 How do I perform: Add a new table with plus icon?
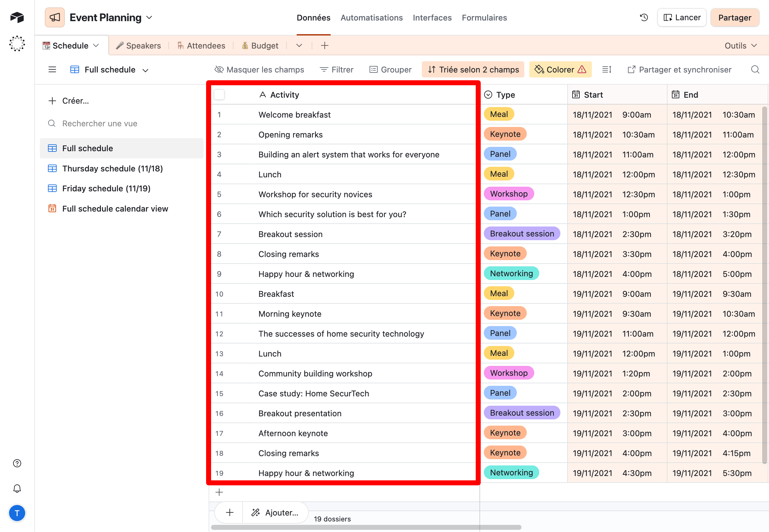click(x=324, y=46)
